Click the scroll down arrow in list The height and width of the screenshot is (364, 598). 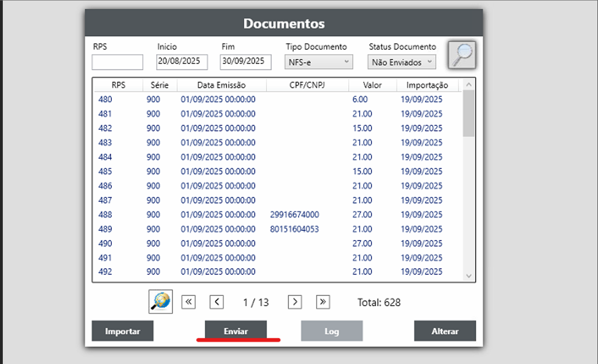point(469,276)
